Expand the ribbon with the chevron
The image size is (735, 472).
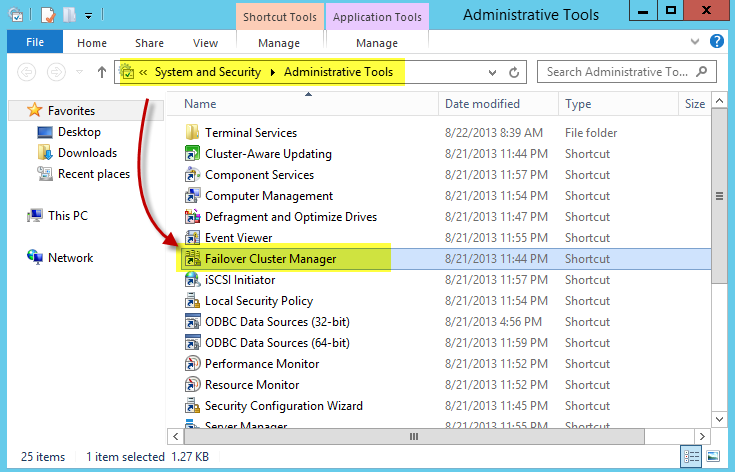click(x=695, y=42)
